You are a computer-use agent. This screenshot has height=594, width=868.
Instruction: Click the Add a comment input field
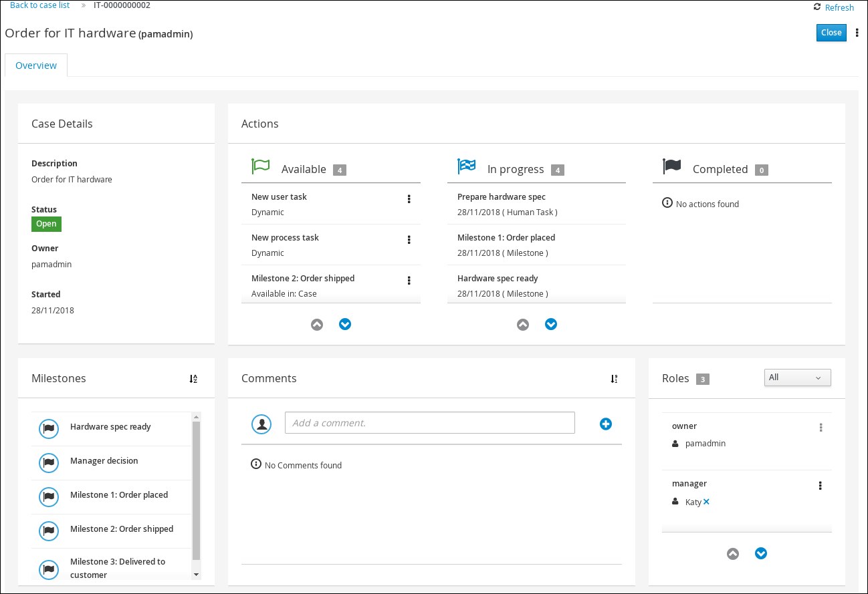(429, 423)
